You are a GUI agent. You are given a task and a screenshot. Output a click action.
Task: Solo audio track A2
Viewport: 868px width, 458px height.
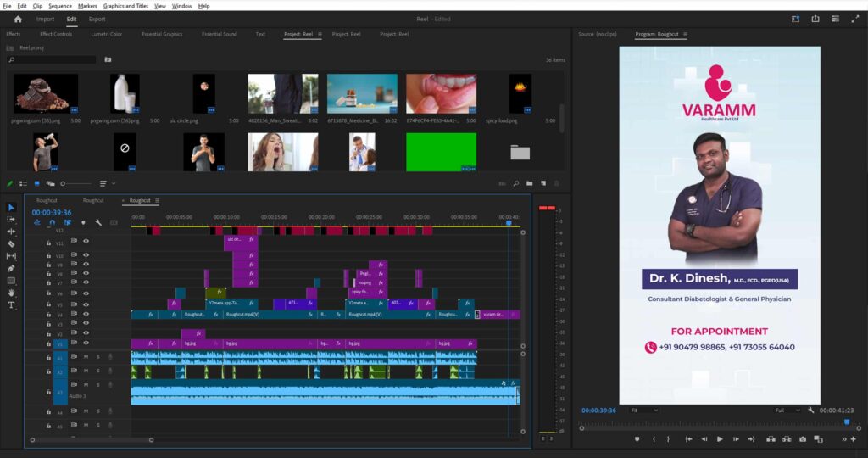point(98,371)
